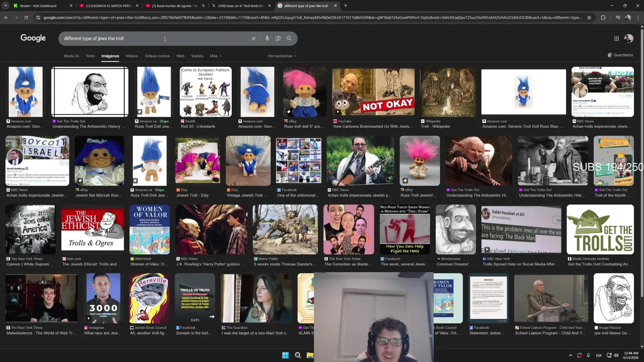Select the Web search tab
This screenshot has width=644, height=362.
coord(180,56)
